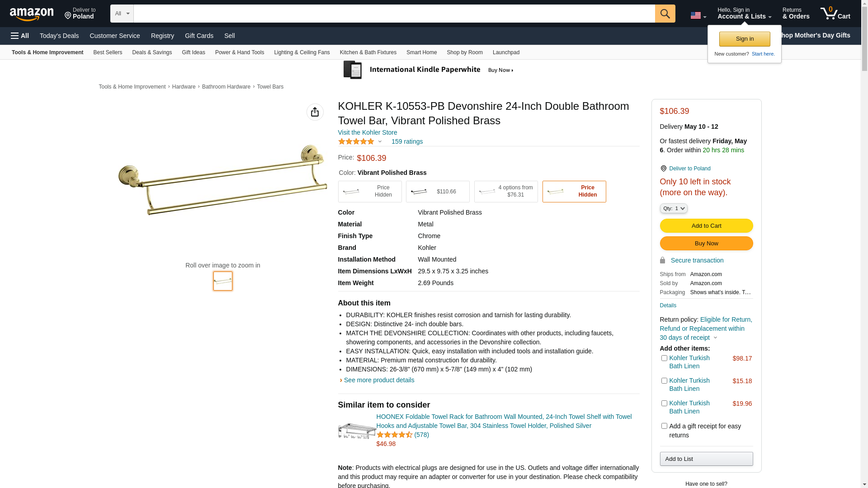868x488 pixels.
Task: Open Today's Deals in nav bar
Action: [59, 36]
